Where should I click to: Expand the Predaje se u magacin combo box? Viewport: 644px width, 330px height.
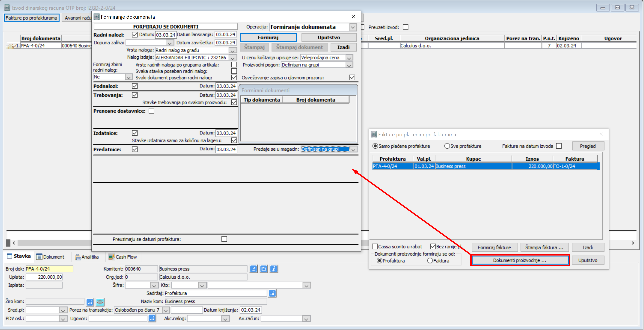[x=353, y=149]
